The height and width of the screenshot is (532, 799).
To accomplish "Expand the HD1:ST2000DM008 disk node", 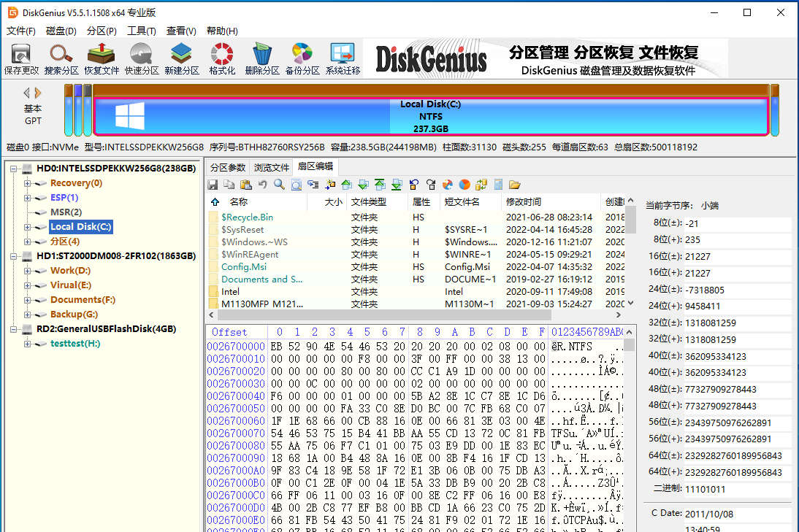I will click(x=12, y=257).
